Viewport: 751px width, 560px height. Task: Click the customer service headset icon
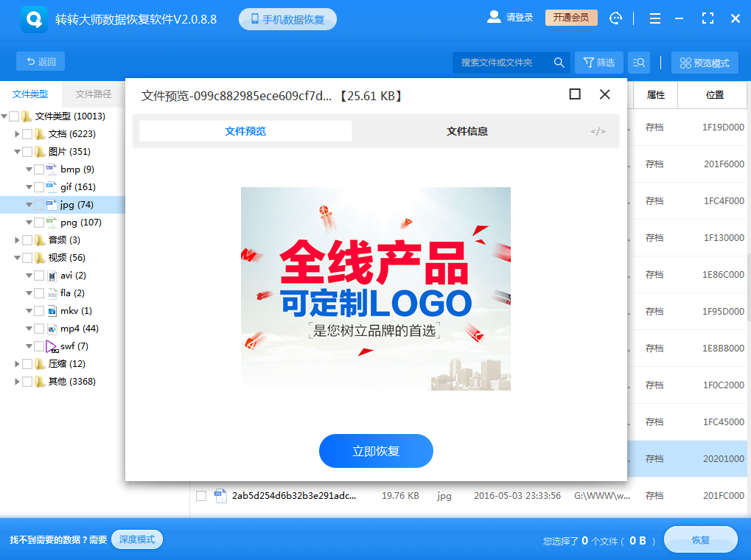[616, 18]
